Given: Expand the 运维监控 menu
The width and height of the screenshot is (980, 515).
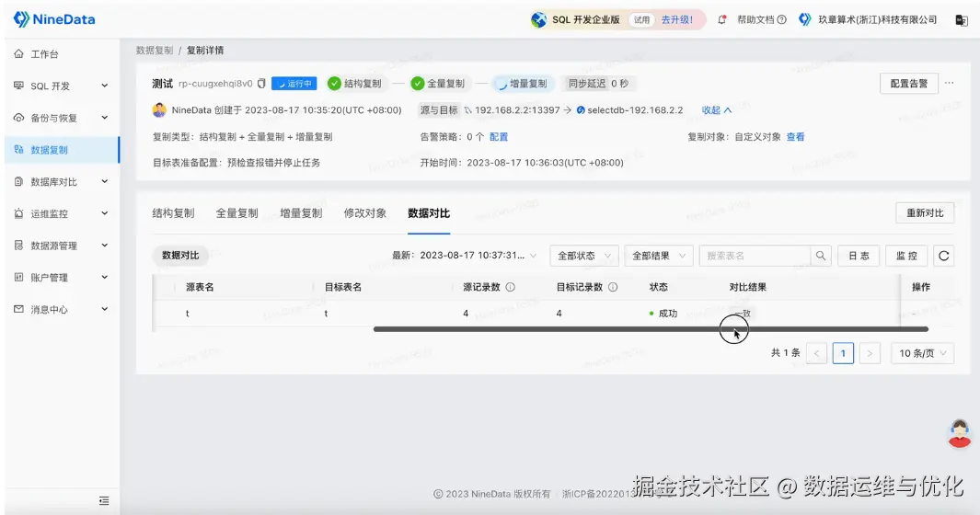Looking at the screenshot, I should [104, 213].
